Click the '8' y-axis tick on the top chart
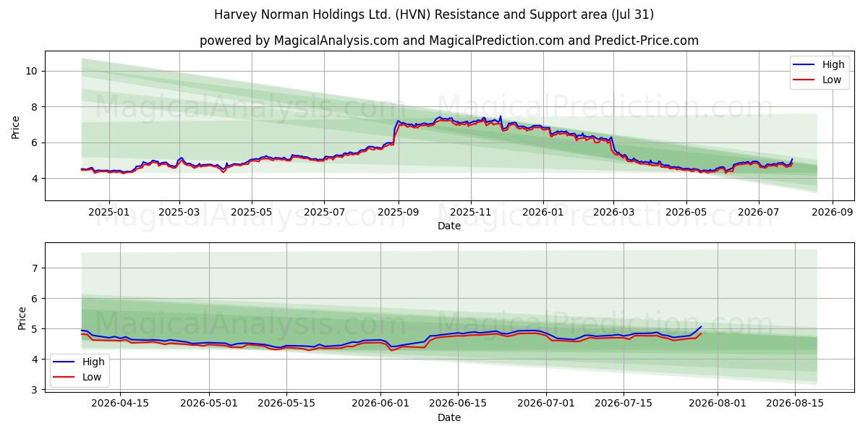868x434 pixels. [34, 107]
